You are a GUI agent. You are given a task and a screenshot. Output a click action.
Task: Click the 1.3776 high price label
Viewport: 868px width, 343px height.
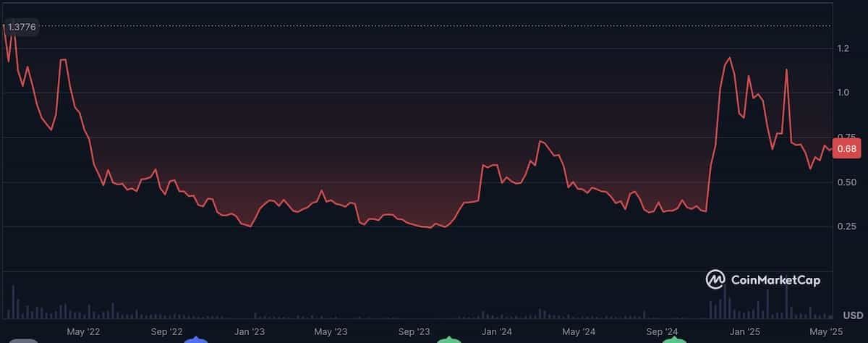(22, 27)
